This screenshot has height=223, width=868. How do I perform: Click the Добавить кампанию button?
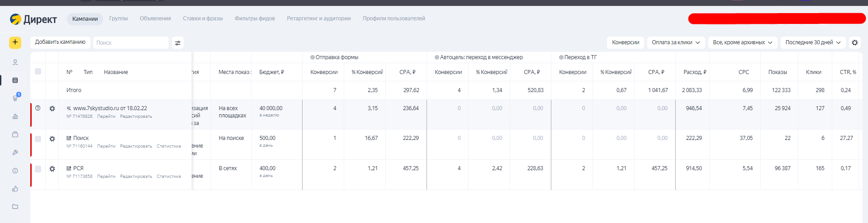pos(60,42)
